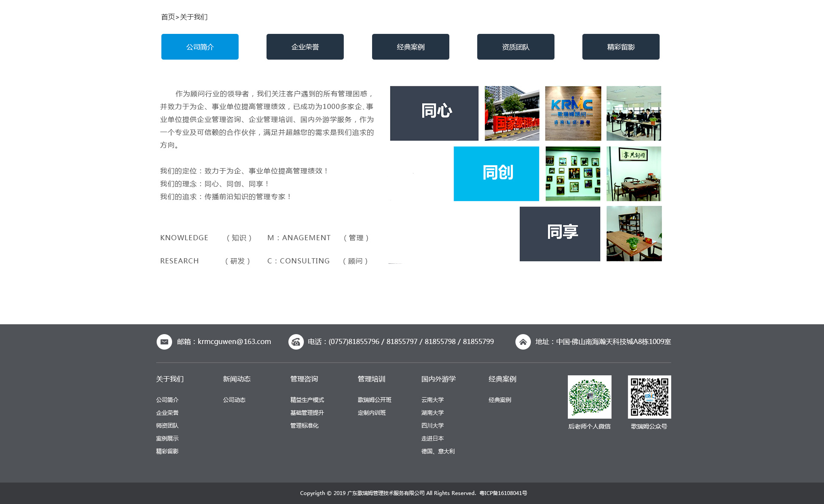Open the 同享 dark tile
This screenshot has width=824, height=504.
(x=560, y=234)
